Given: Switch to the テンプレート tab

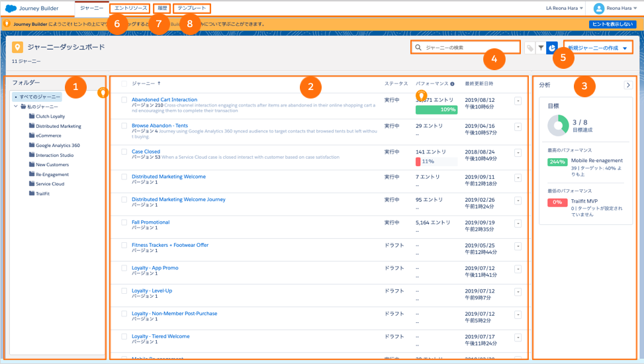Looking at the screenshot, I should point(192,8).
